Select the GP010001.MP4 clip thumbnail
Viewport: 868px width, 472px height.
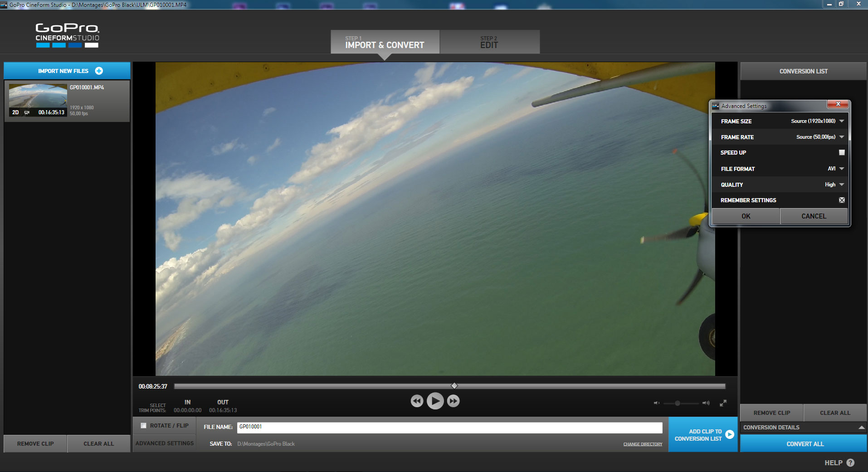point(38,100)
